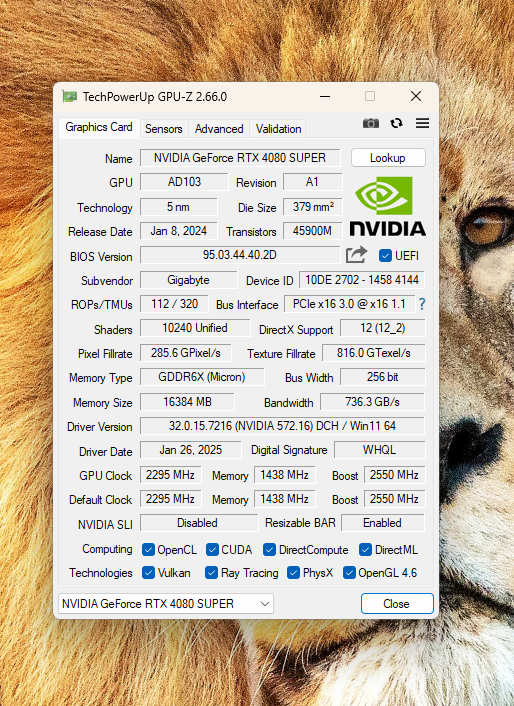The image size is (514, 706).
Task: Click the Bus Width value 256 bit
Action: 383,377
